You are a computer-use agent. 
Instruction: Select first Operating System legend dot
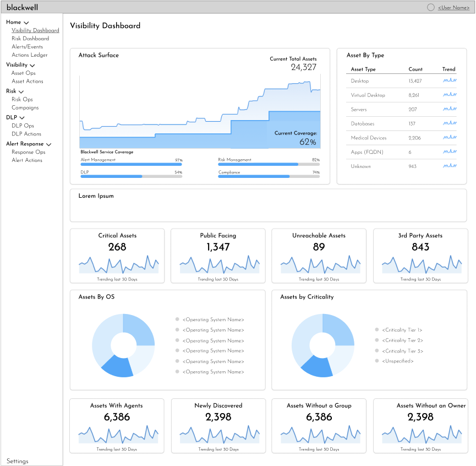[177, 319]
